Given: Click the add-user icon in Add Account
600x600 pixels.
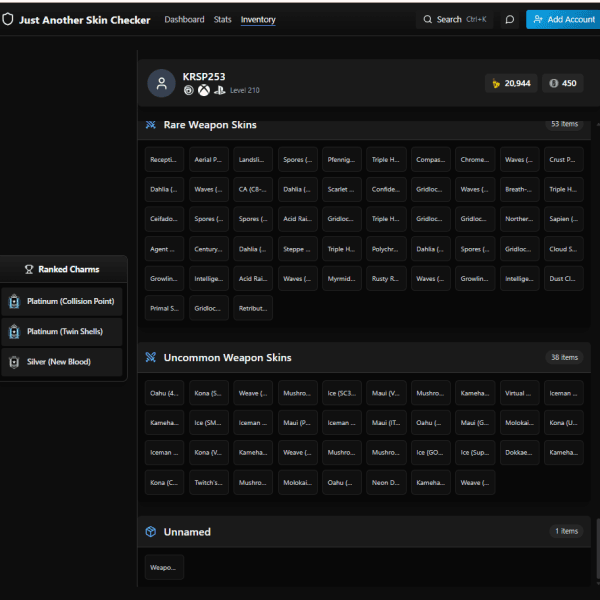Looking at the screenshot, I should [538, 19].
